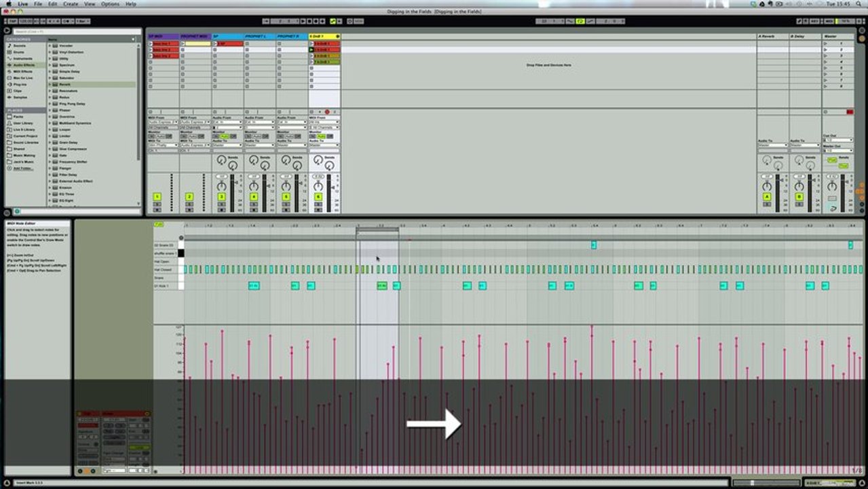This screenshot has height=489, width=868.
Task: Toggle the metronome button
Action: 68,22
